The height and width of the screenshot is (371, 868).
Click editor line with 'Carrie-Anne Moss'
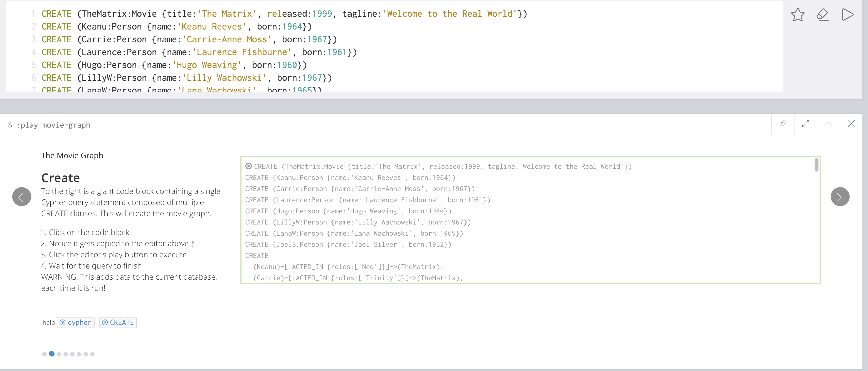pyautogui.click(x=189, y=40)
